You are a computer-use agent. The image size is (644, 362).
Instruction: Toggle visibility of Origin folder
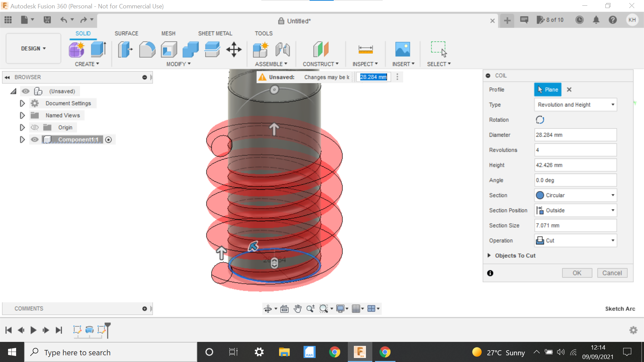(35, 127)
